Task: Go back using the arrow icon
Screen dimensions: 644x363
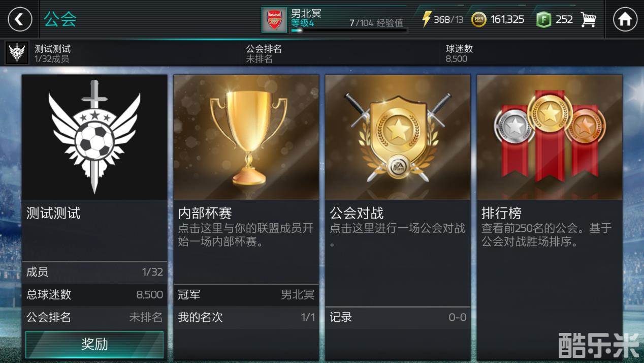Action: (20, 19)
